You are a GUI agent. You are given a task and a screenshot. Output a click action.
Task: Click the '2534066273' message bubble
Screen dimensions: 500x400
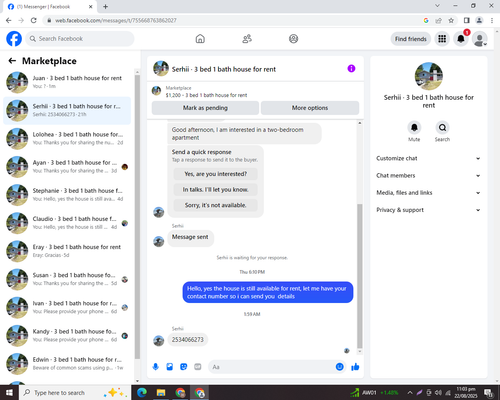(188, 340)
